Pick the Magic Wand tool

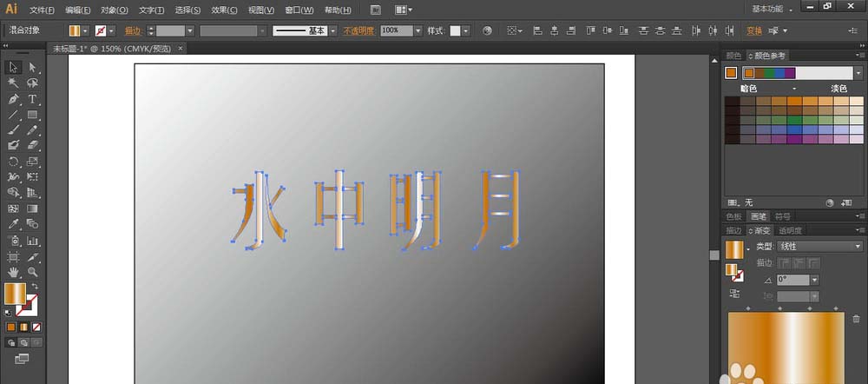click(x=14, y=83)
